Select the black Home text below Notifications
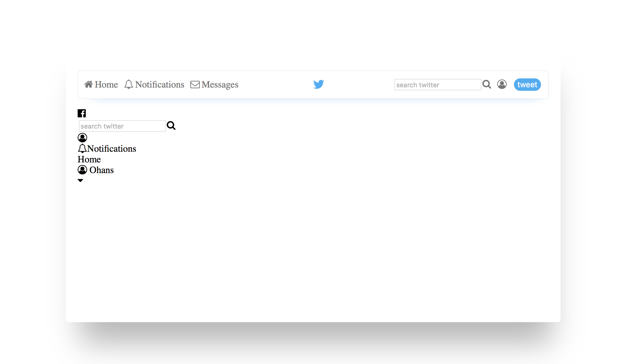The height and width of the screenshot is (364, 636). click(89, 159)
